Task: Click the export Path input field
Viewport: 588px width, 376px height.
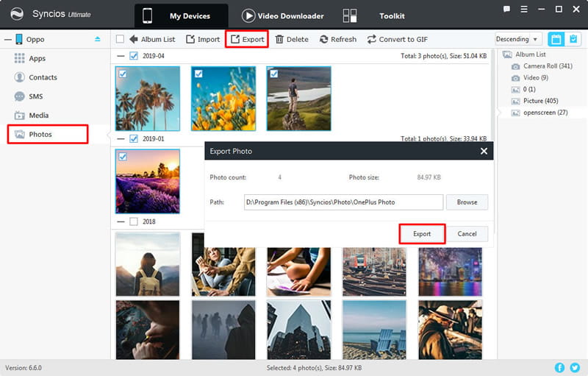Action: click(x=343, y=202)
